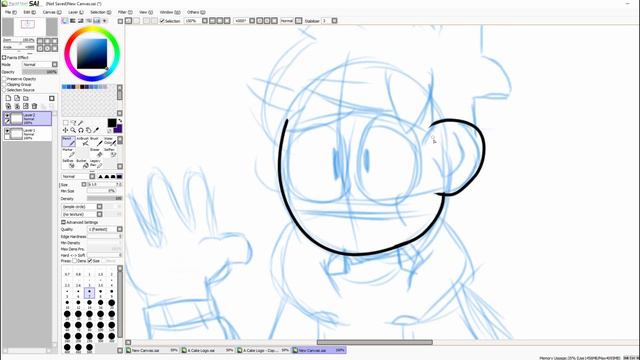
Task: Create a new layer folder
Action: [x=26, y=98]
